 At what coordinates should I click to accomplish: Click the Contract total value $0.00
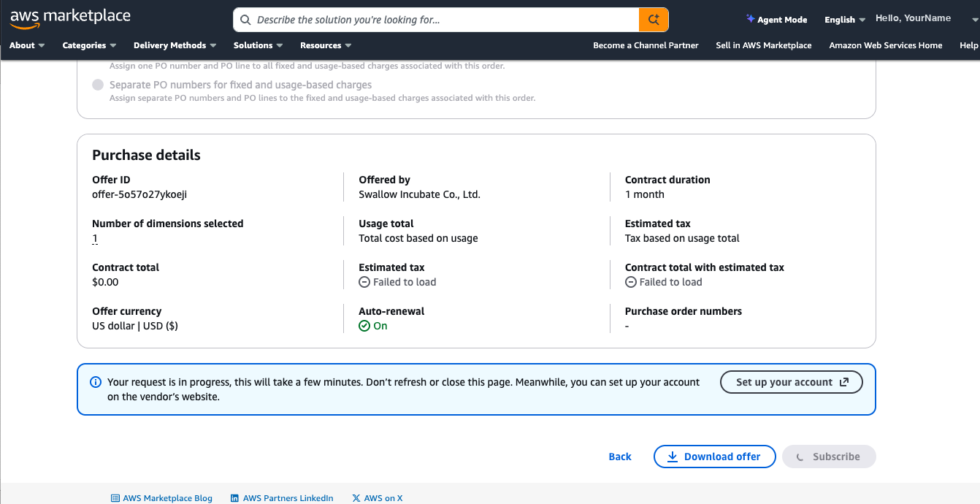105,282
